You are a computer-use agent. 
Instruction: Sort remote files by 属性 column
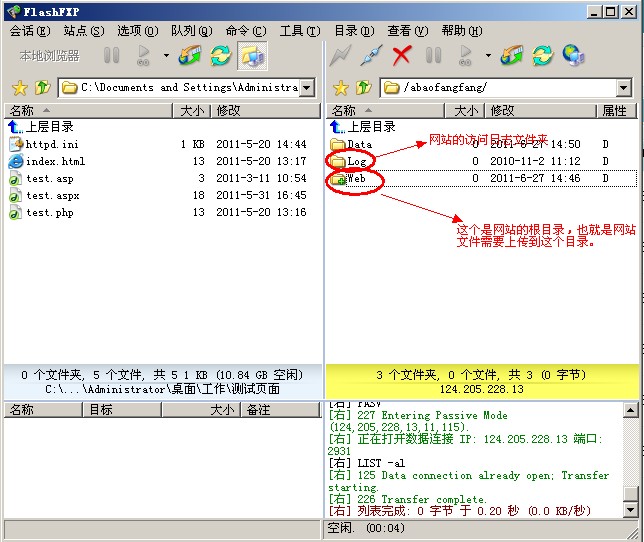click(614, 111)
